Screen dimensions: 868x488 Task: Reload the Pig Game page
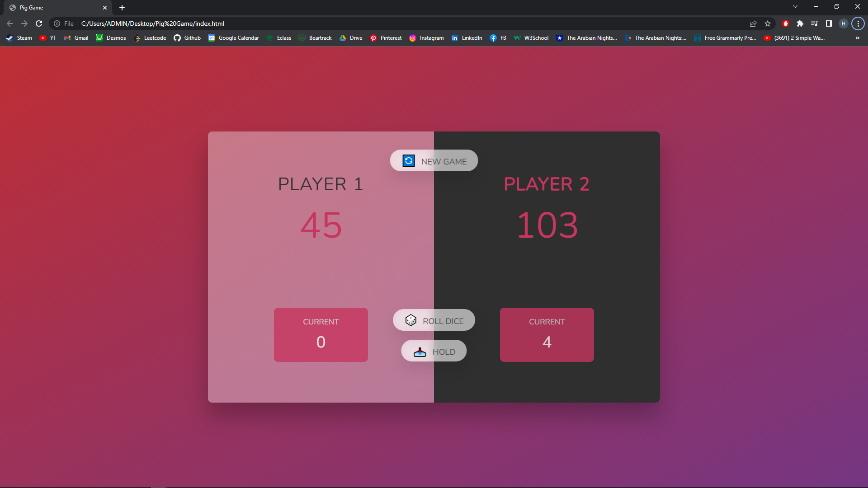coord(39,23)
